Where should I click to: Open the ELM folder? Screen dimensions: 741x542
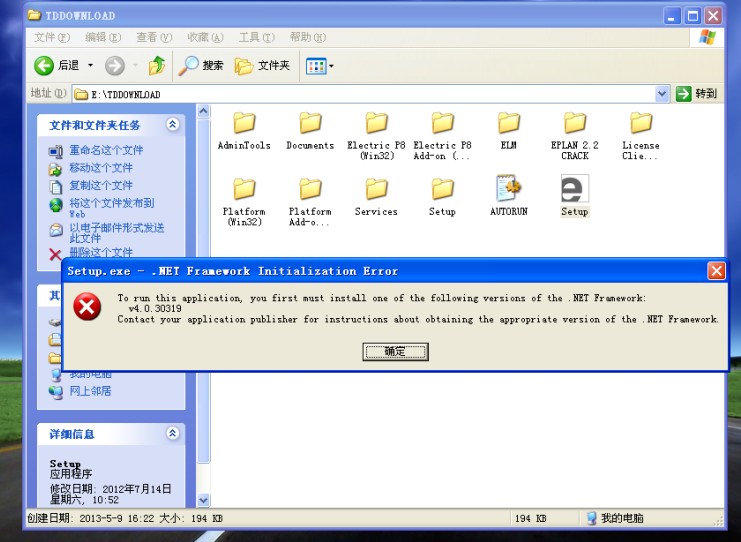[x=509, y=124]
